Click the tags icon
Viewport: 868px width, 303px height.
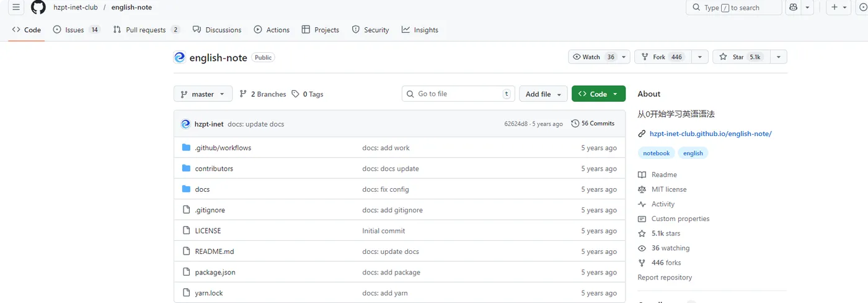point(295,94)
